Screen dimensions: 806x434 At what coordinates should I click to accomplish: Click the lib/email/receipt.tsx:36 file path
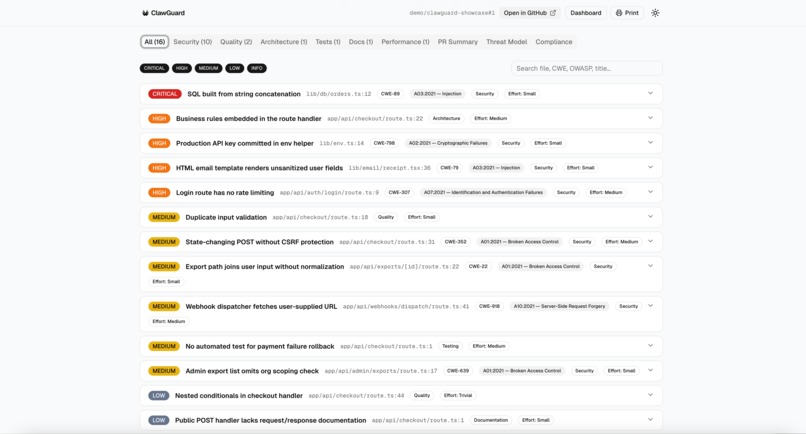point(389,168)
